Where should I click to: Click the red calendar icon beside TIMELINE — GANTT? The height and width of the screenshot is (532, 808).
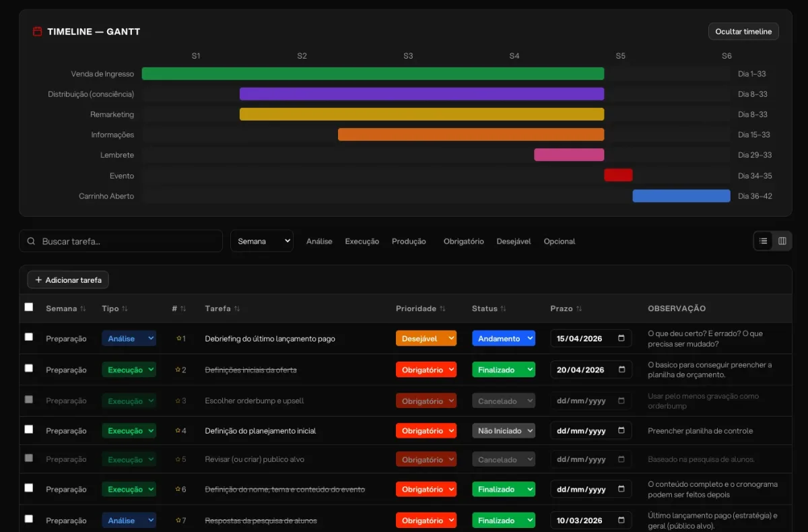pos(37,32)
